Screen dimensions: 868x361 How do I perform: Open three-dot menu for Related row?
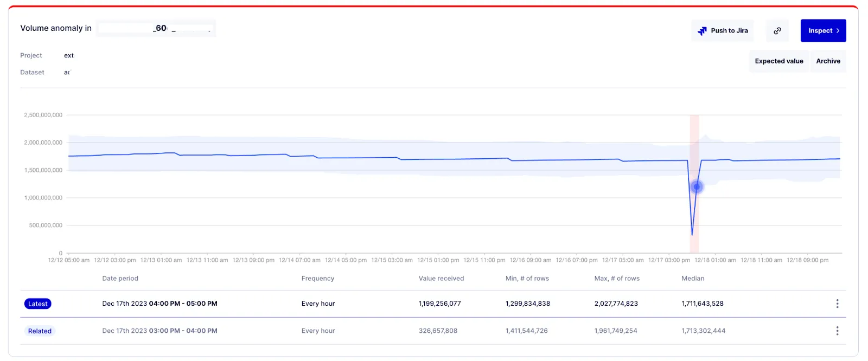coord(837,331)
